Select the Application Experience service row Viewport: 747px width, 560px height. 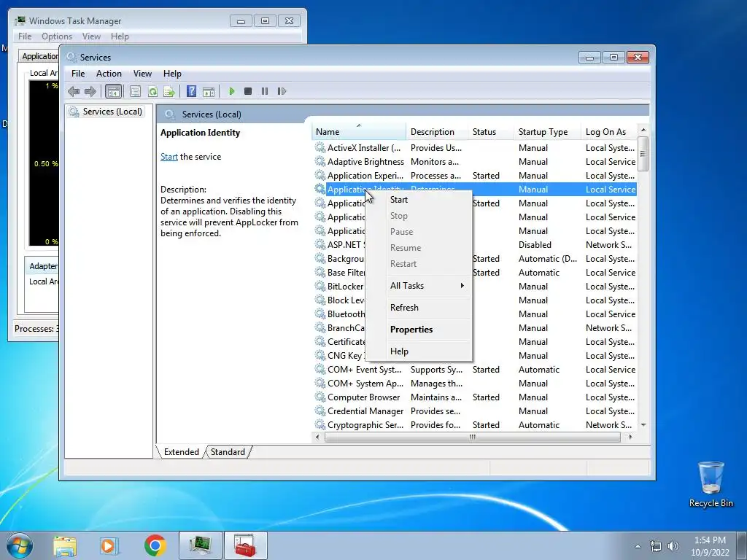coord(474,175)
